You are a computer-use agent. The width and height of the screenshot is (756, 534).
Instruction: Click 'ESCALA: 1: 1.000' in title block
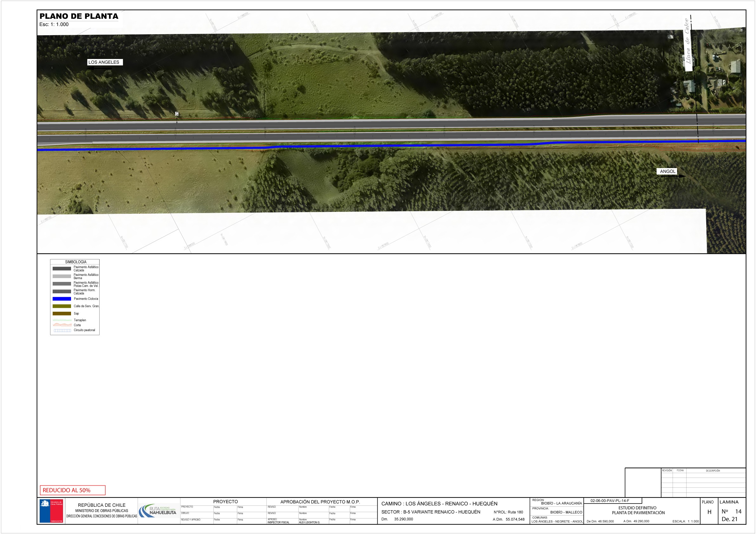click(x=686, y=522)
